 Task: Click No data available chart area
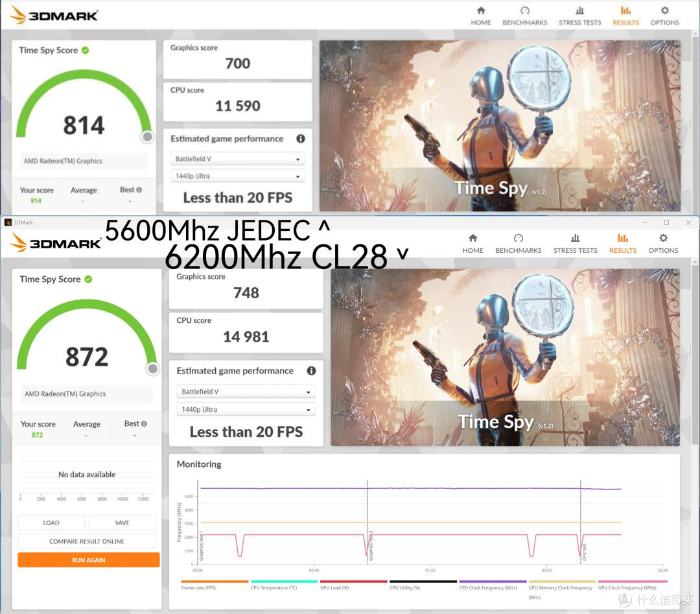[87, 474]
